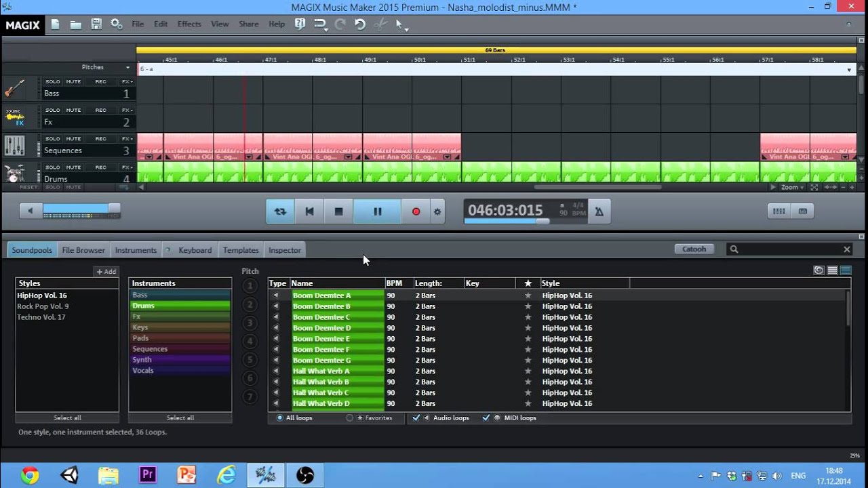Toggle MUTE on the Sequences track
The width and height of the screenshot is (868, 488).
[x=73, y=138]
